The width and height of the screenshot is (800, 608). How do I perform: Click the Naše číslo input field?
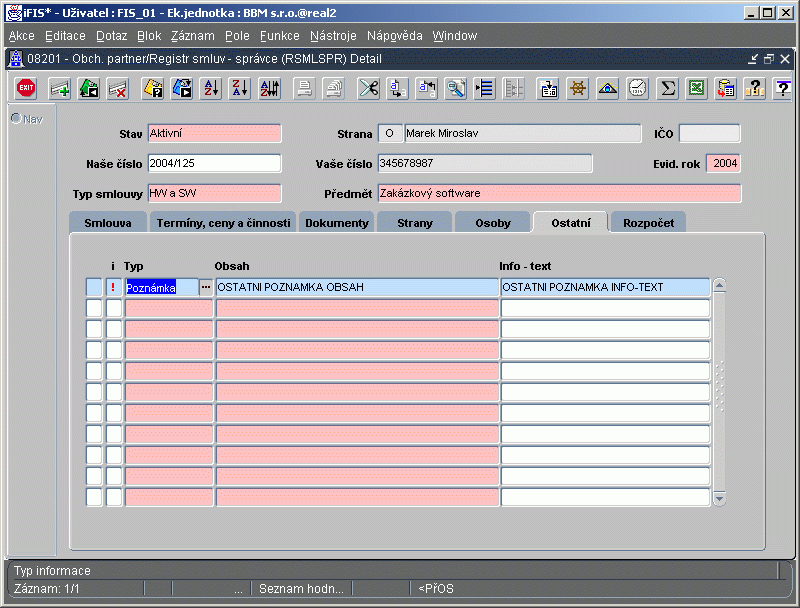click(x=214, y=163)
